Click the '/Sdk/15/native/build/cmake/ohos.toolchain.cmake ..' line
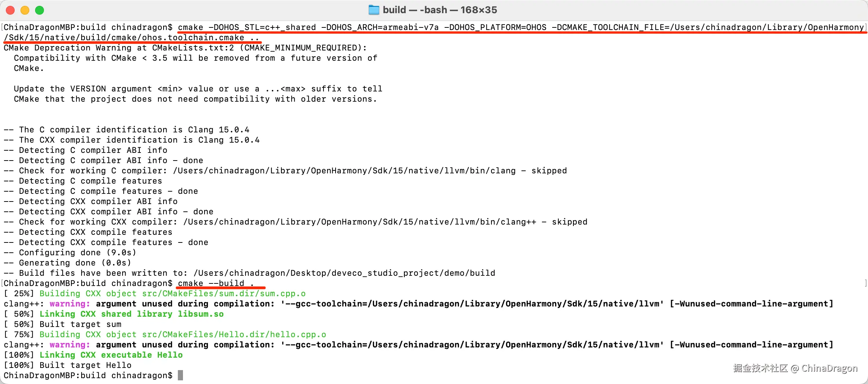 tap(131, 38)
